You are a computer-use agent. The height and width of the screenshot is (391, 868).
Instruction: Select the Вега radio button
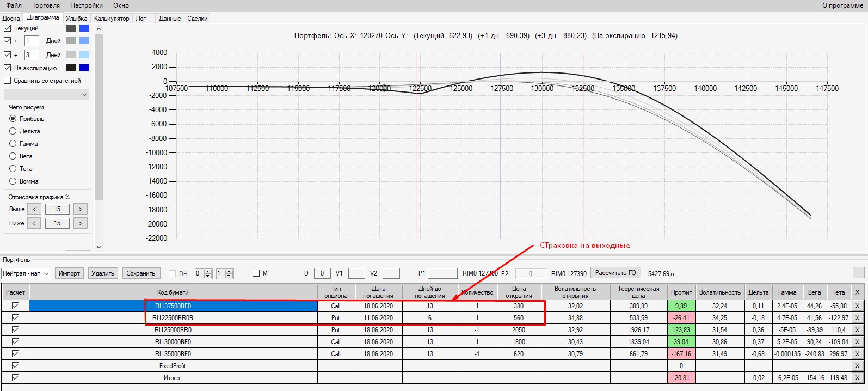13,156
